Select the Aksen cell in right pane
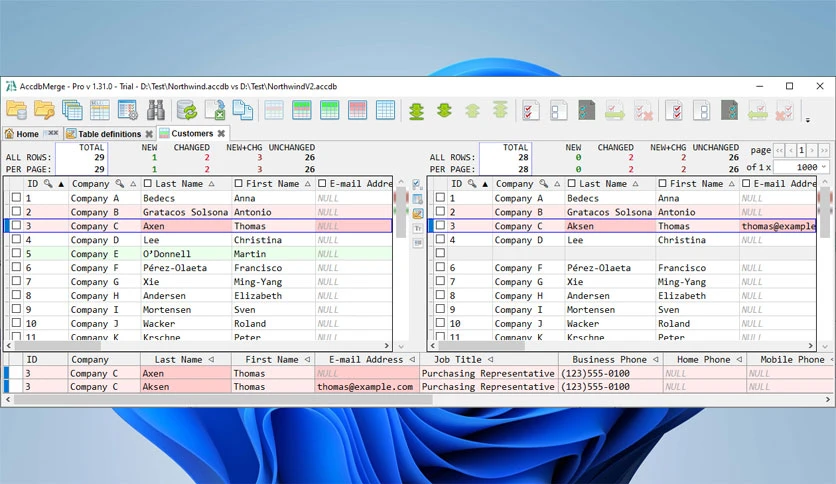Viewport: 836px width, 484px height. (x=610, y=225)
